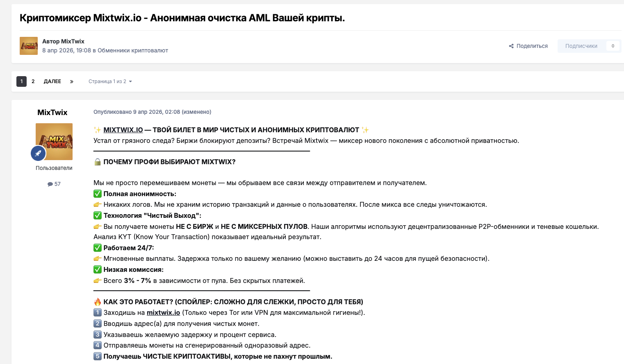Open author MixTwix profile link in header
Viewport: 624px width, 364px height.
pyautogui.click(x=73, y=41)
